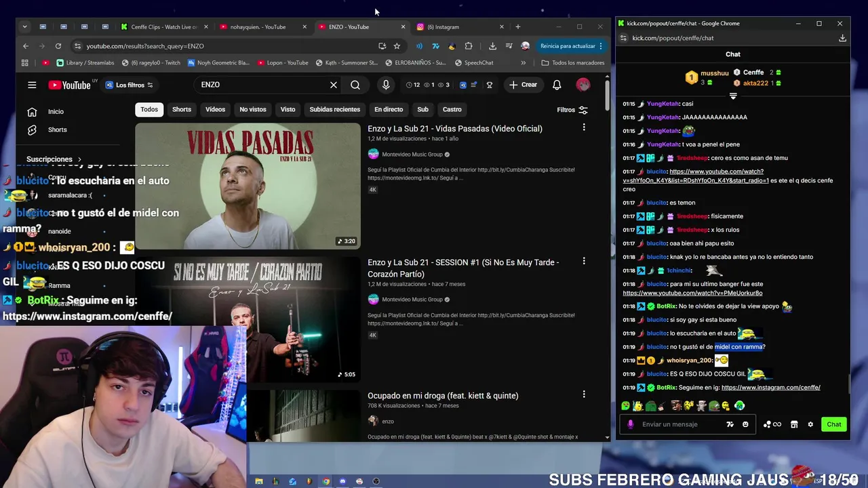Image resolution: width=868 pixels, height=488 pixels.
Task: Click the green Chat send button
Action: 833,424
